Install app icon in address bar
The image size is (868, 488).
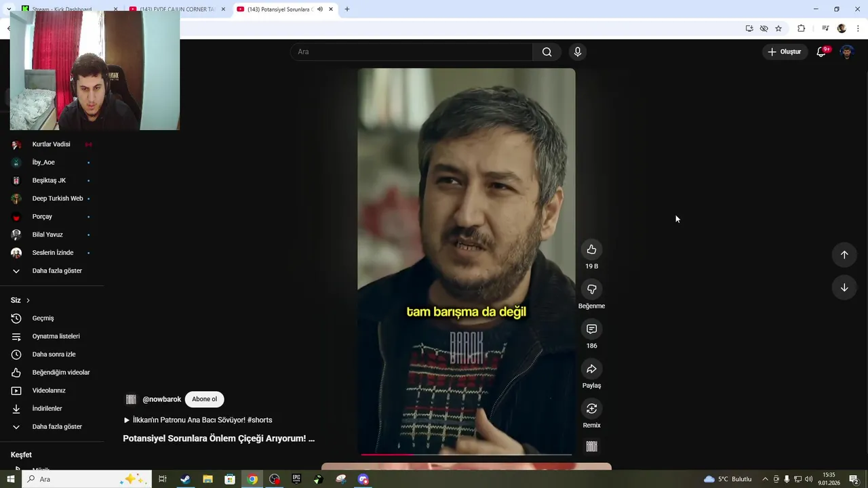[749, 28]
